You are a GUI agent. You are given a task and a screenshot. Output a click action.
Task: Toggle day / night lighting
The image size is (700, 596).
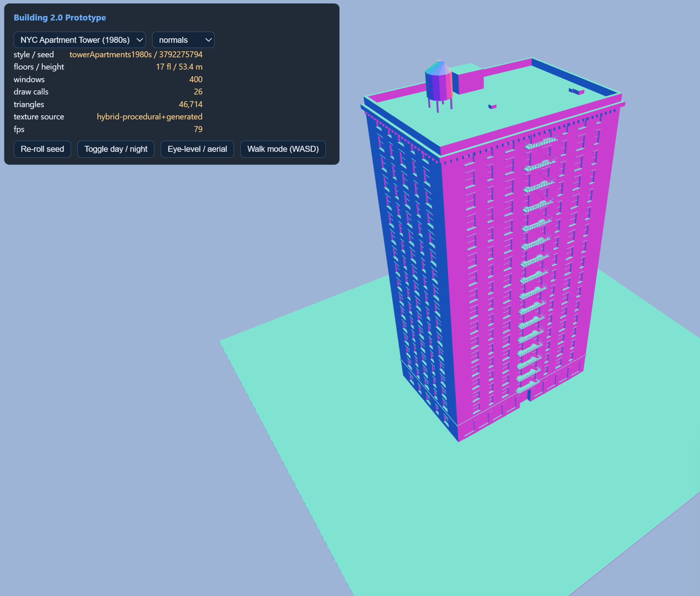coord(116,149)
